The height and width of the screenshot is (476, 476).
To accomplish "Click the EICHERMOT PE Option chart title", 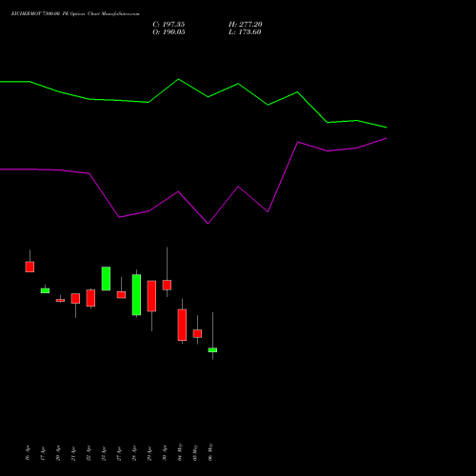I will click(75, 14).
